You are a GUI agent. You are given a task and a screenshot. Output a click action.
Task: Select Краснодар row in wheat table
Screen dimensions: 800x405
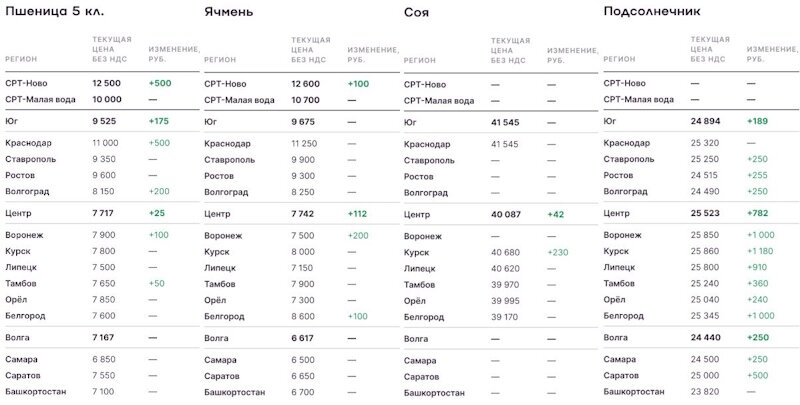click(x=102, y=143)
